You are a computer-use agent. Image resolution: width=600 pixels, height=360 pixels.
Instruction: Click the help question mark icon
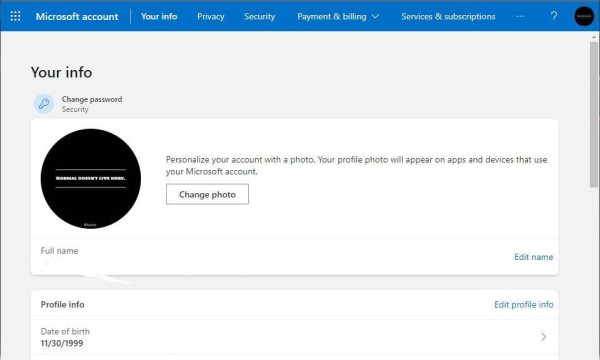click(x=554, y=16)
